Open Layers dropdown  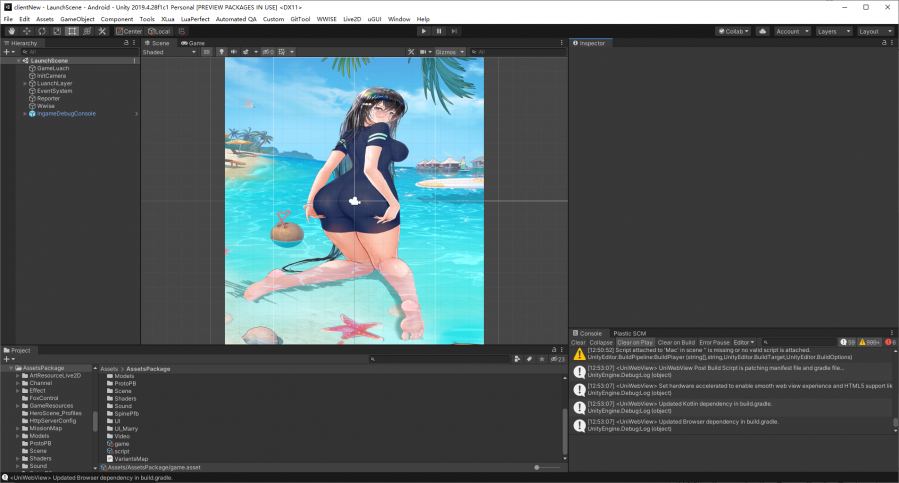tap(833, 31)
